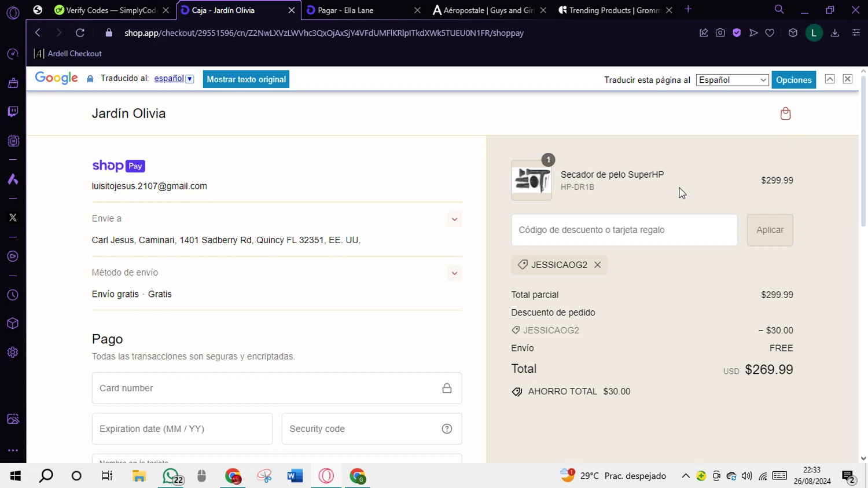Click 'Mostrar texto original' button
Viewport: 868px width, 488px height.
pyautogui.click(x=246, y=79)
